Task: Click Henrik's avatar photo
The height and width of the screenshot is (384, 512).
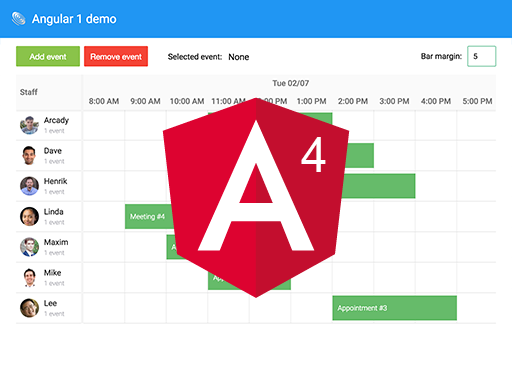Action: [29, 186]
